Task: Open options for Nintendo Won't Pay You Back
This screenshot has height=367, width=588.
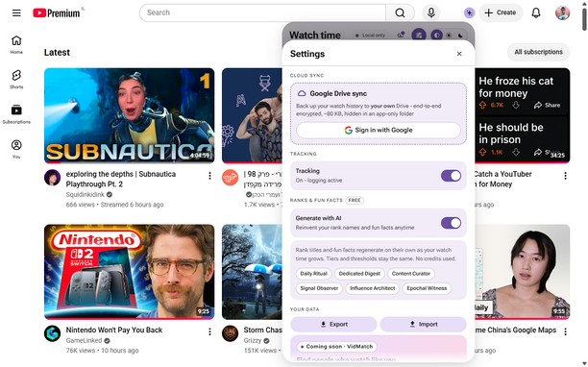Action: (x=209, y=331)
